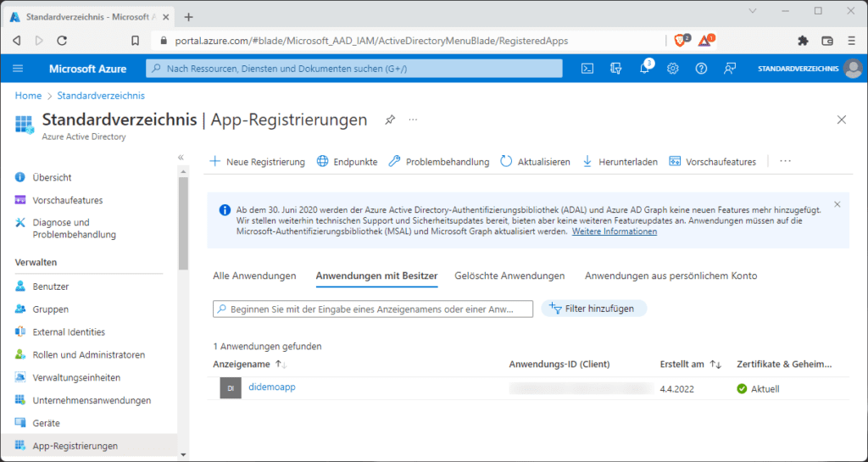This screenshot has width=868, height=462.
Task: Open Vorschaufeatures in the toolbar
Action: 712,162
